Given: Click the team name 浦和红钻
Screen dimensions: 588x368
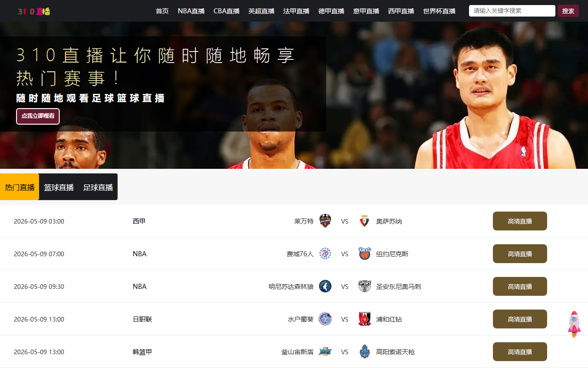Looking at the screenshot, I should click(389, 319).
